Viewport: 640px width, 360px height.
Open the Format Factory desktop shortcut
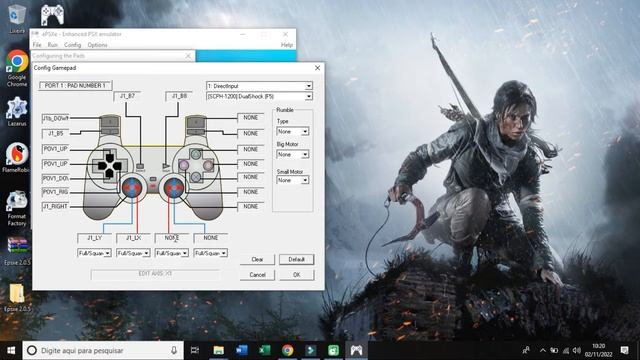pos(17,209)
